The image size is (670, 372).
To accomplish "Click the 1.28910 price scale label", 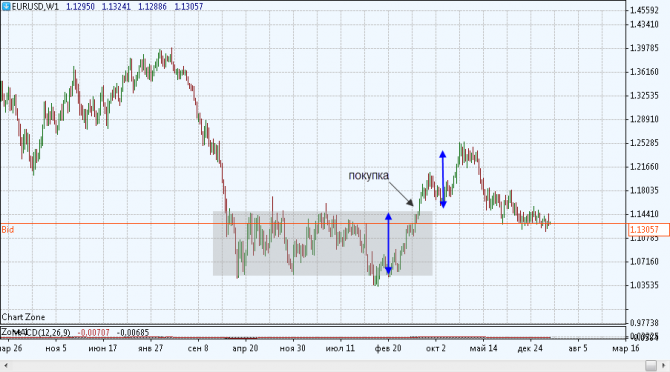I will [x=644, y=119].
